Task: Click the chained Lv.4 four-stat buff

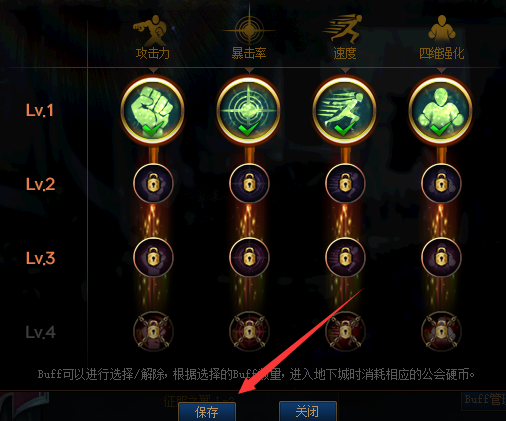Action: pyautogui.click(x=441, y=331)
